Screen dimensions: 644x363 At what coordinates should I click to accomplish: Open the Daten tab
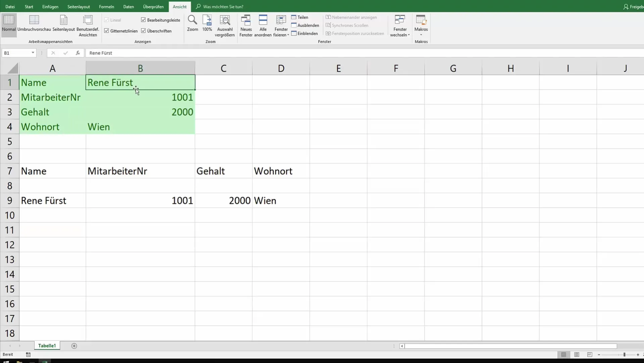129,7
